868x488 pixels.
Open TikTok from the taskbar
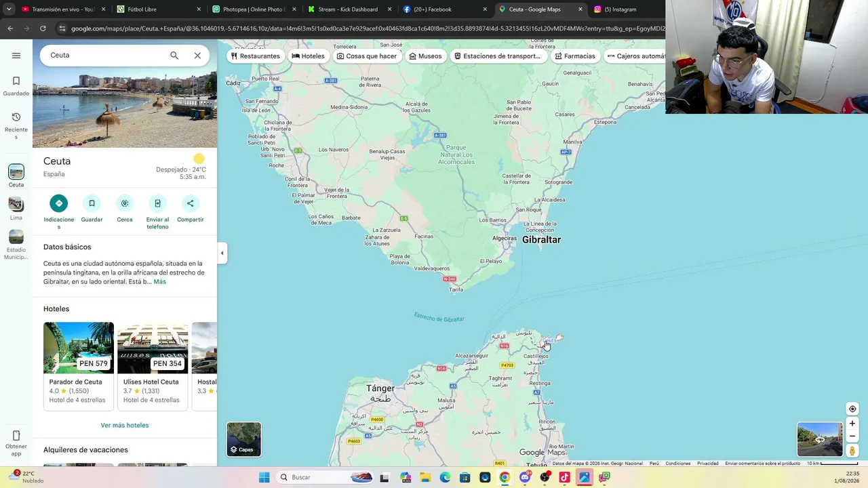(x=564, y=477)
